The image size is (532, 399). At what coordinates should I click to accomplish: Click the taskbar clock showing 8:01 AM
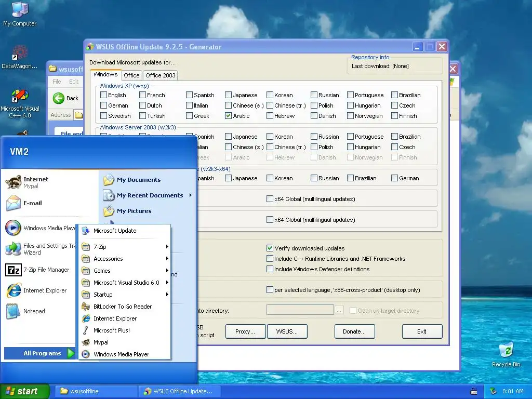[513, 391]
